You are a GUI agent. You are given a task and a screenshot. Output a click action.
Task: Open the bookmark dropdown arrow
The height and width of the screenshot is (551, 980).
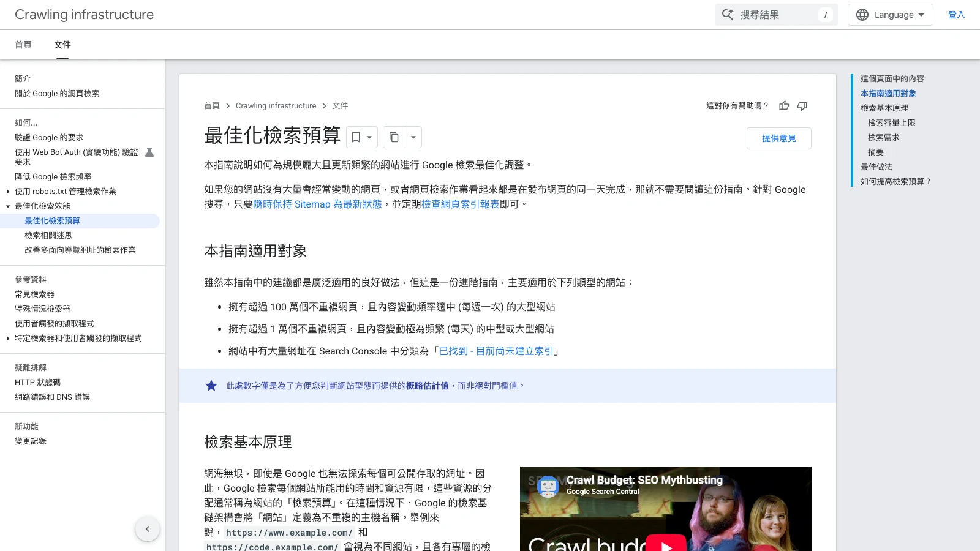[369, 137]
